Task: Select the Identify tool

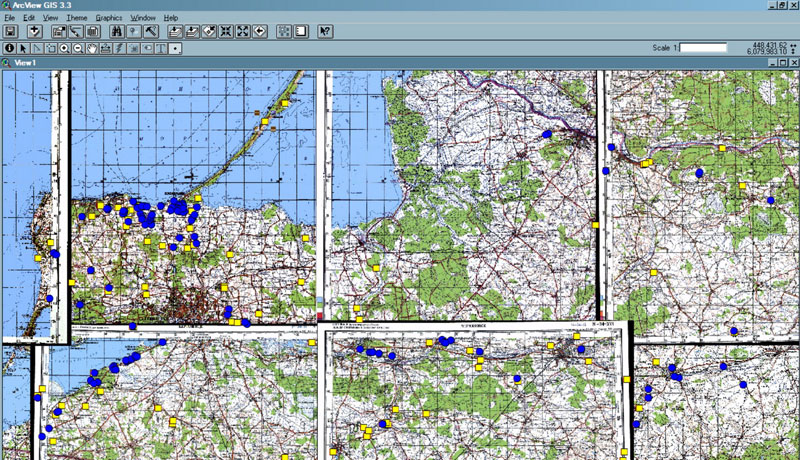Action: [x=10, y=47]
